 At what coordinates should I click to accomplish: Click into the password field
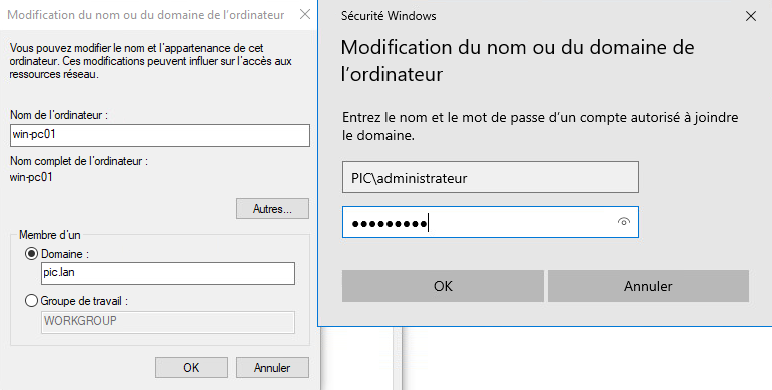click(x=490, y=222)
